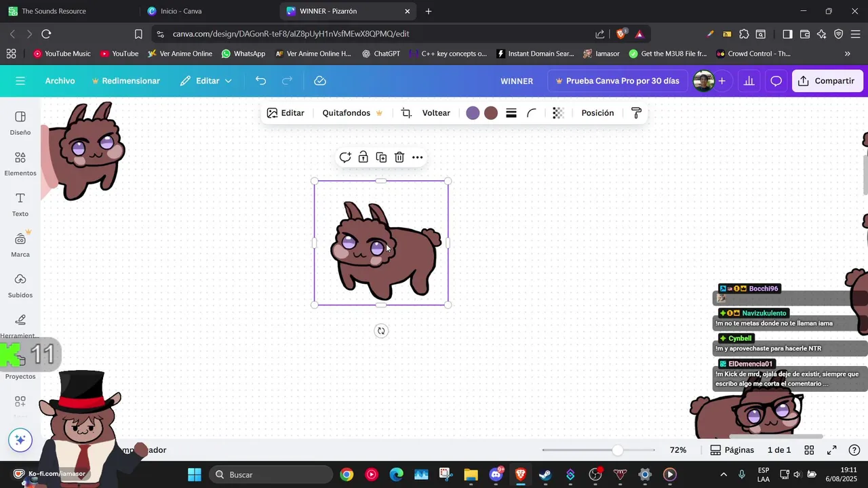Expand the bookmarks overflow chevron

click(848, 54)
